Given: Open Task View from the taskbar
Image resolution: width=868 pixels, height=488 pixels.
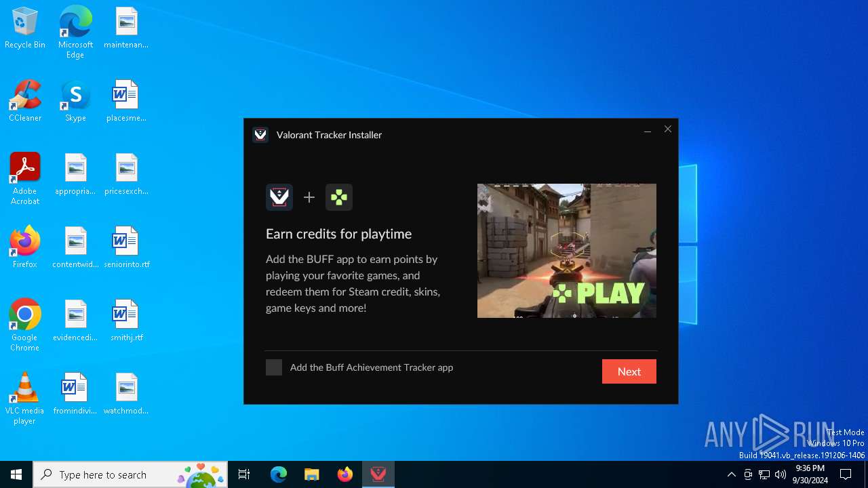Looking at the screenshot, I should point(244,474).
